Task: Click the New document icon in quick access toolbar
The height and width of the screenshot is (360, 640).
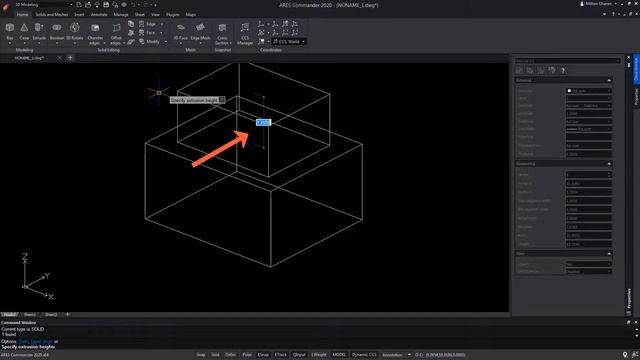Action: click(79, 5)
